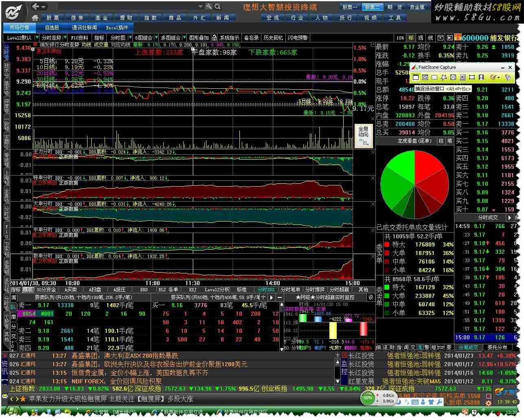The width and height of the screenshot is (524, 420).
Task: Open the 宏观 menu
Action: 272,18
